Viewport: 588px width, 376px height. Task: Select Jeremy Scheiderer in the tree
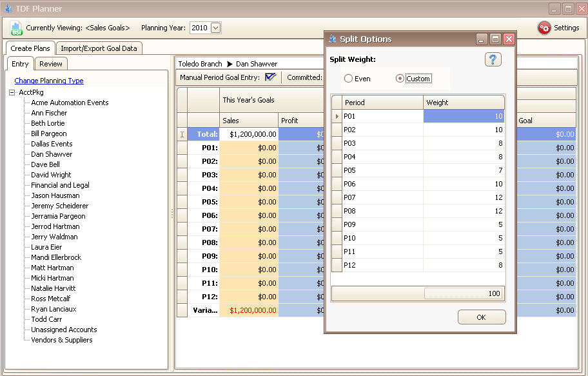[x=59, y=206]
